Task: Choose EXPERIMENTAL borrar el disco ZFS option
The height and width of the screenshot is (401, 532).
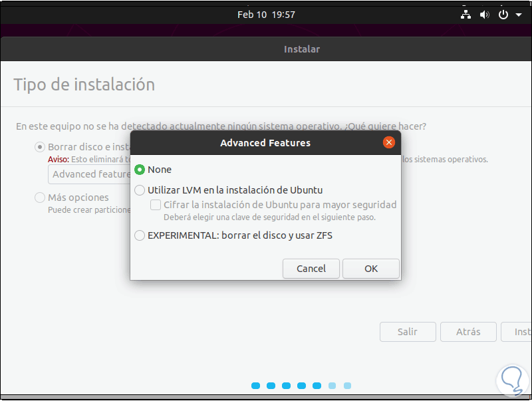Action: click(140, 235)
